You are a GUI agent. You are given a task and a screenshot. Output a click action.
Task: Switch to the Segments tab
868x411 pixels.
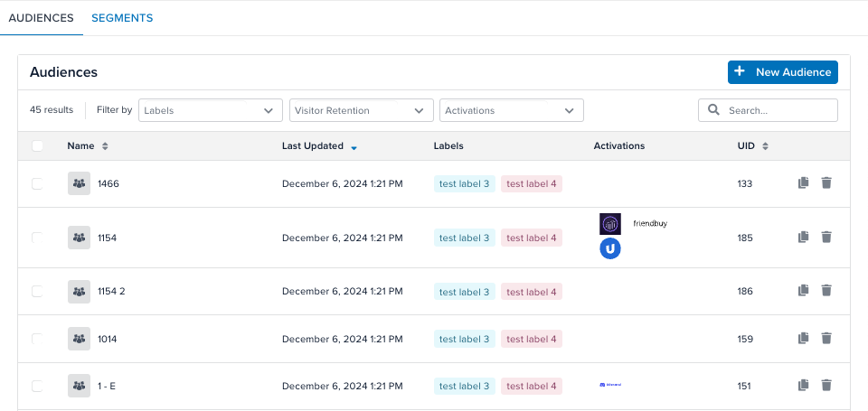tap(122, 18)
